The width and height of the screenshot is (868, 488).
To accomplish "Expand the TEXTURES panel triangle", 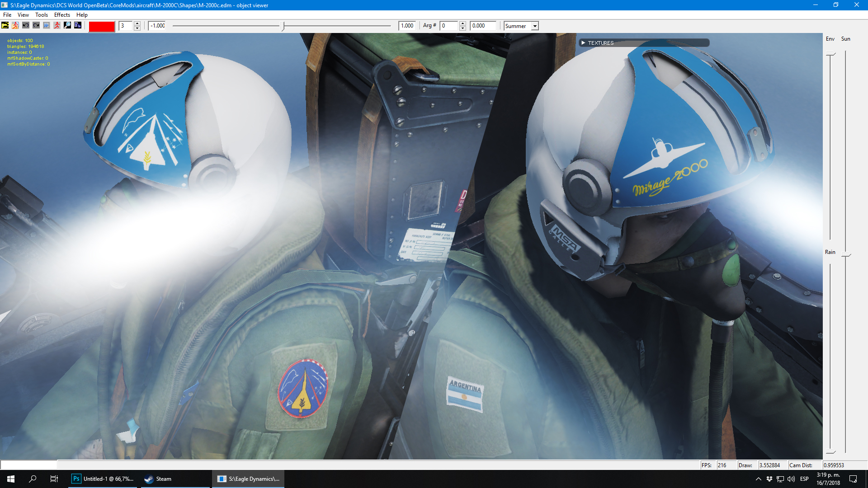I will 583,43.
